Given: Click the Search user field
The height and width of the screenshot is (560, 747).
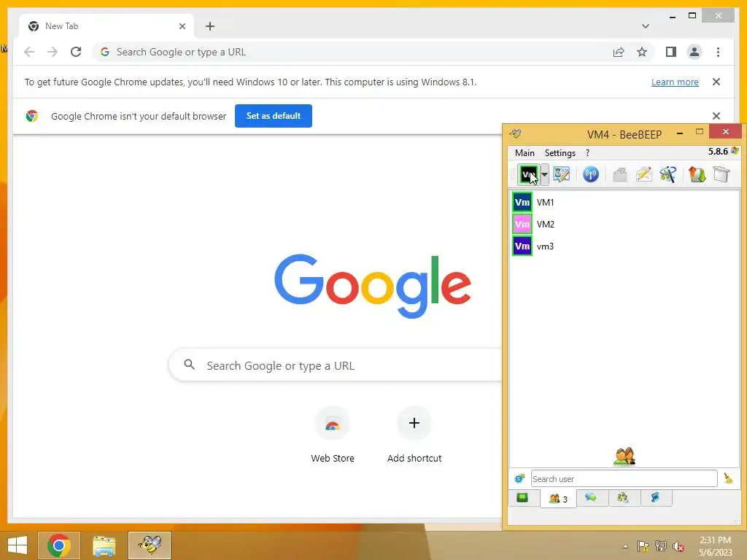Looking at the screenshot, I should pyautogui.click(x=624, y=478).
